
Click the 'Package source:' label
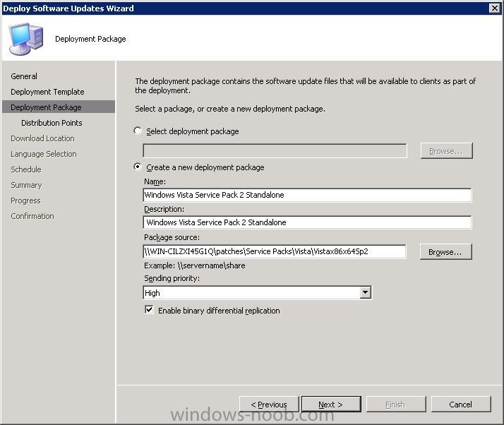pos(172,237)
